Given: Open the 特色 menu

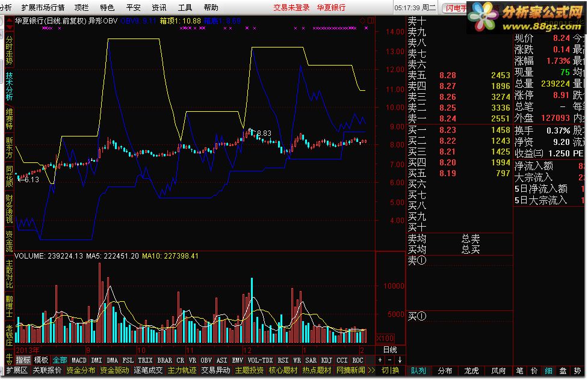Looking at the screenshot, I should [107, 7].
